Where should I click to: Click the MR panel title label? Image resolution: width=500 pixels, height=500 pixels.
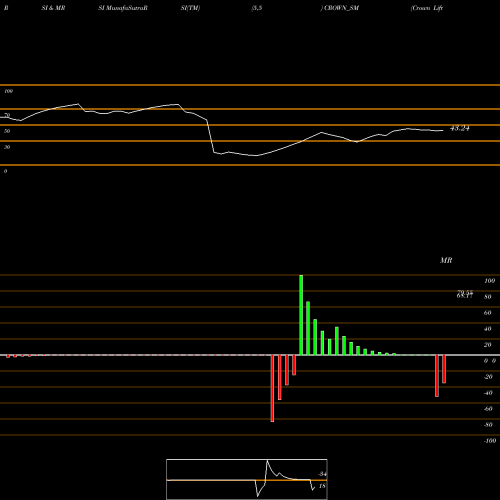[446, 260]
